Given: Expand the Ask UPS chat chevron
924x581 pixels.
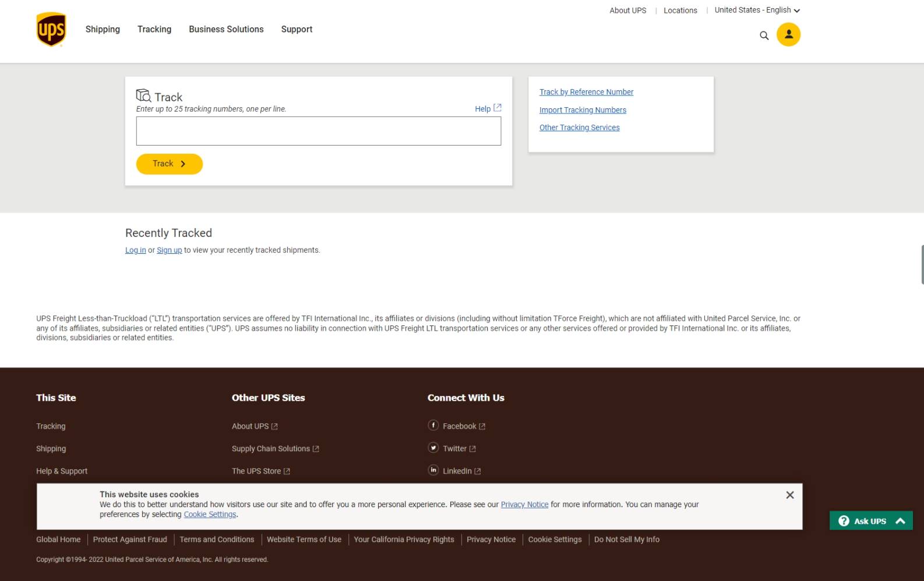Looking at the screenshot, I should (x=900, y=521).
